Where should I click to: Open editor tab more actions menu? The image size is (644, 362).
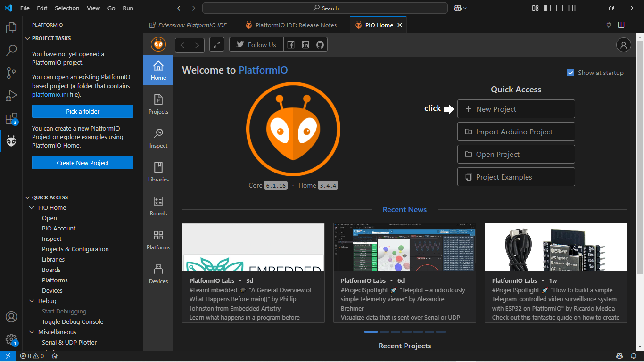tap(634, 25)
